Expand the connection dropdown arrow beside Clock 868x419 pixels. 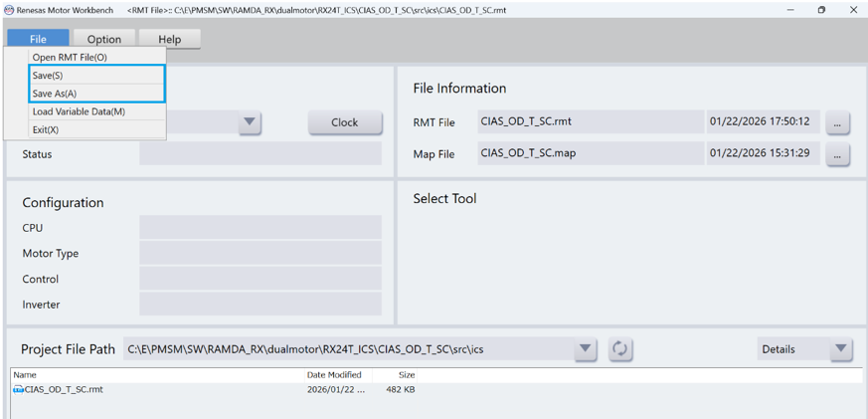[250, 122]
